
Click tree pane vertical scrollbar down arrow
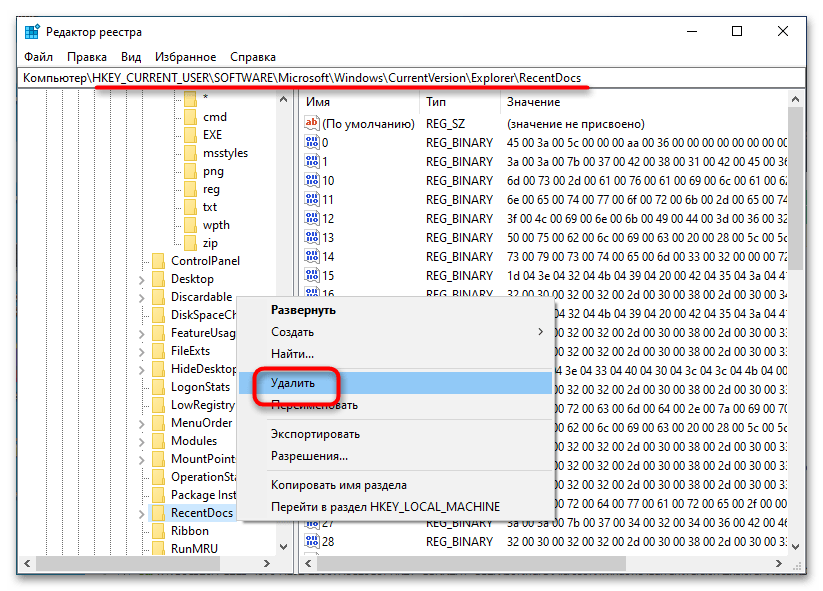(283, 547)
